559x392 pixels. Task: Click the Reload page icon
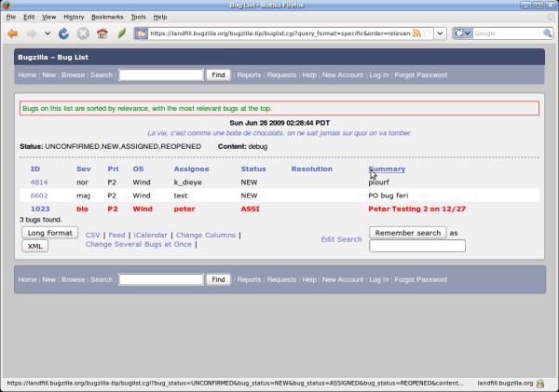63,34
